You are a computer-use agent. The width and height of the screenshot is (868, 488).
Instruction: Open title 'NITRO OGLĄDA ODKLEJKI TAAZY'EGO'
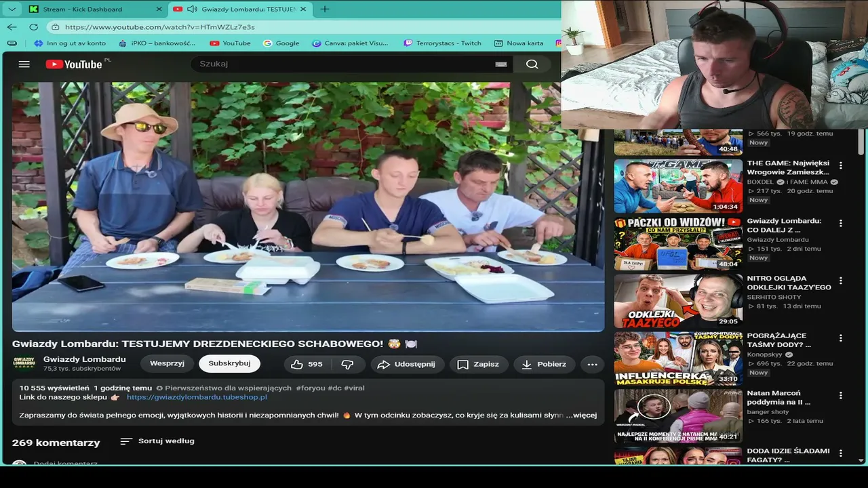tap(789, 283)
